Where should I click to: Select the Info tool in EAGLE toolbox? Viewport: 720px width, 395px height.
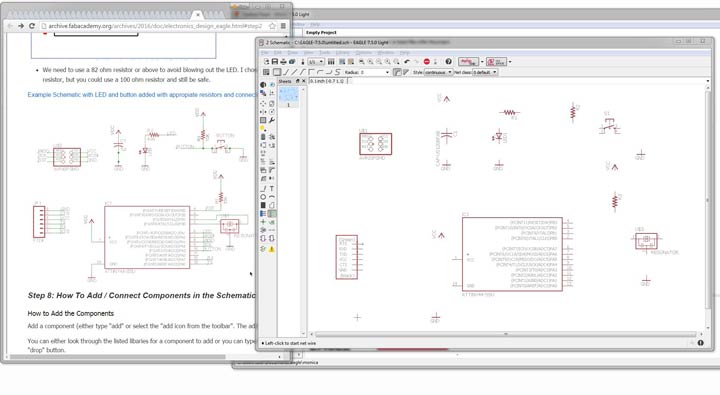(263, 85)
